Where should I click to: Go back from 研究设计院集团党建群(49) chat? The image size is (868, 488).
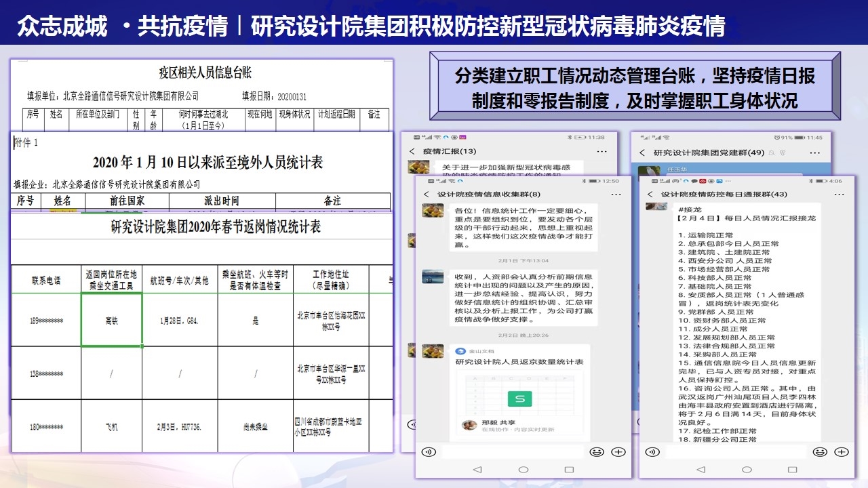(x=642, y=153)
